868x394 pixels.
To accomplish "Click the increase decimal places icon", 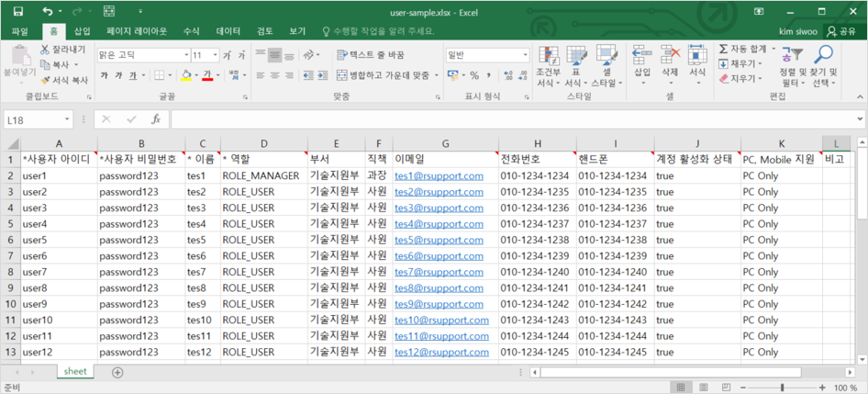I will [508, 74].
